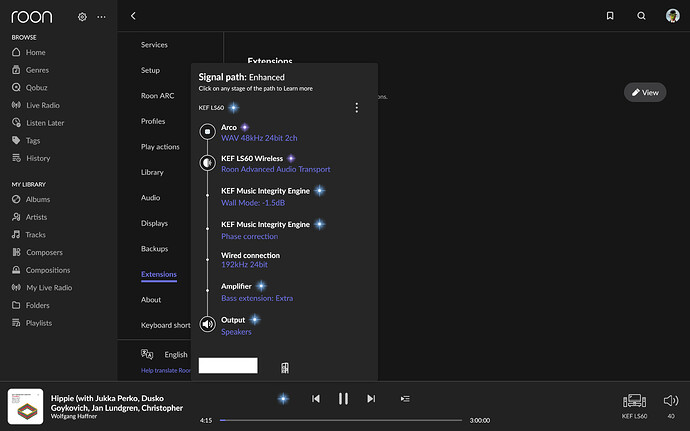Click Wolfgang Haffner artist name

coord(73,416)
